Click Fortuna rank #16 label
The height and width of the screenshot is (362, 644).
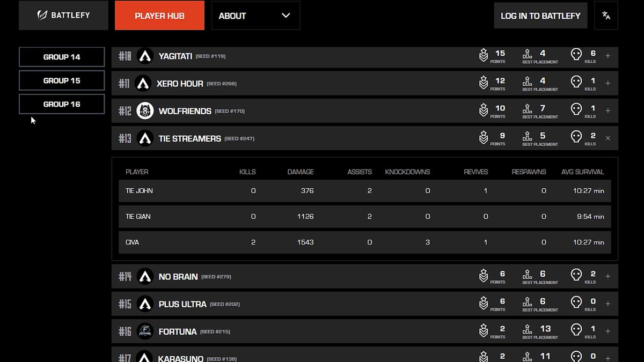125,331
